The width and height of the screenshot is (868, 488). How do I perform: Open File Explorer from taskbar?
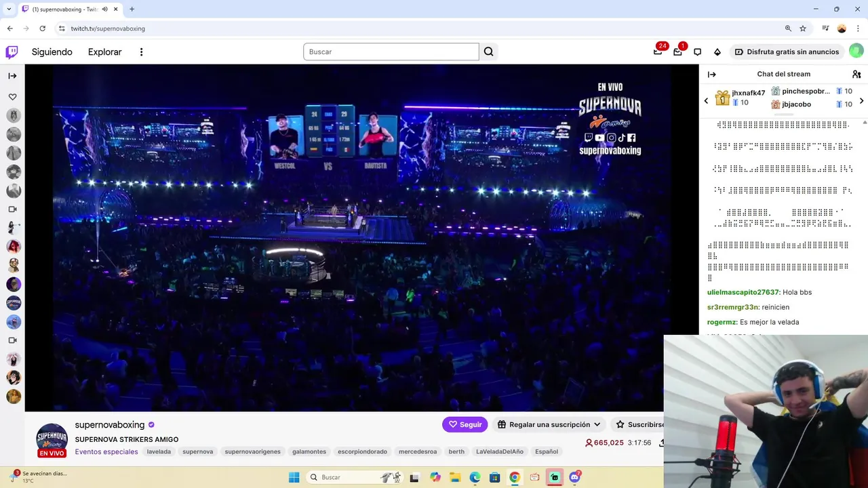[454, 477]
